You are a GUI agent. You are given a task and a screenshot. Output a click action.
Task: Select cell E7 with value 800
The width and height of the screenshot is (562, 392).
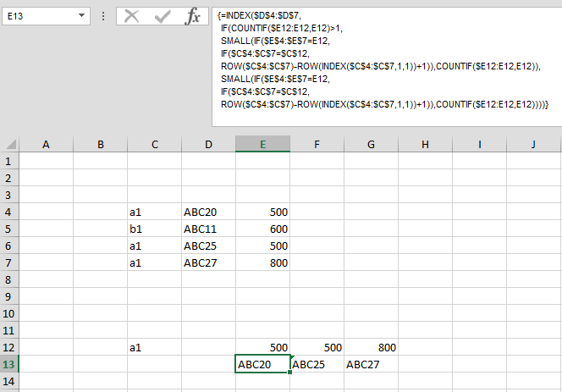(262, 262)
